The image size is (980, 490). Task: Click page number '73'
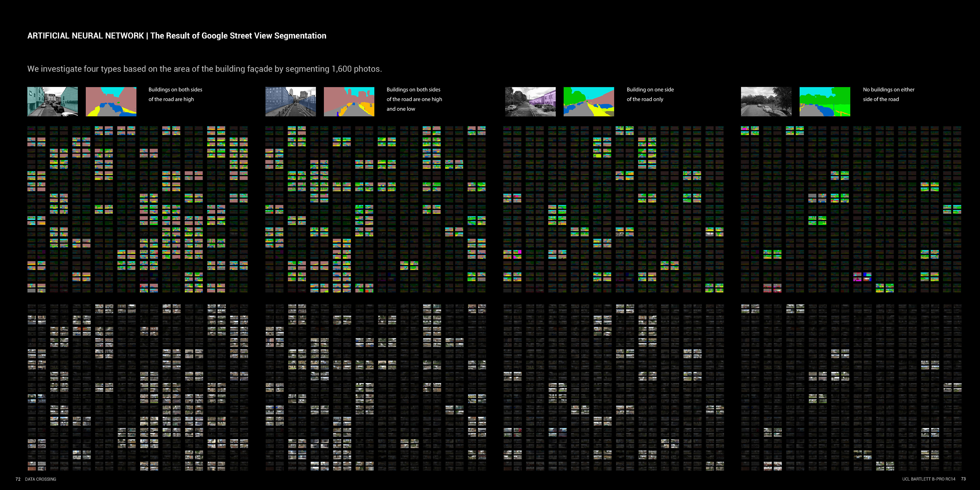point(963,479)
